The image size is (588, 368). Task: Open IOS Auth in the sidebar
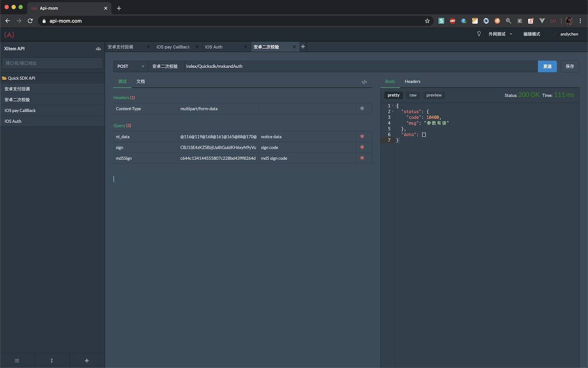[52, 121]
